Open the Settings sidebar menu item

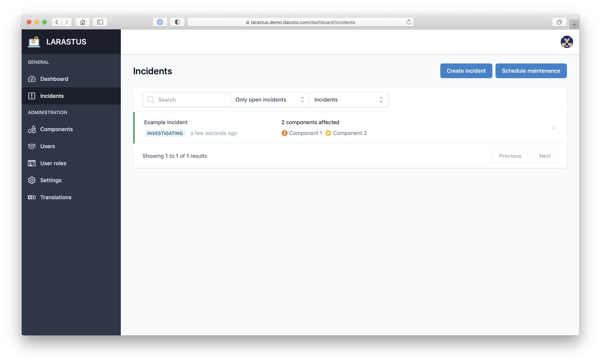pos(51,180)
